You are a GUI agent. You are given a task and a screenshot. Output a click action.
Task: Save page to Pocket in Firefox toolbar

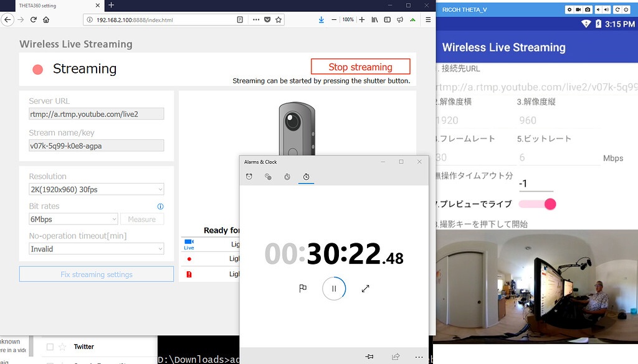click(x=267, y=20)
